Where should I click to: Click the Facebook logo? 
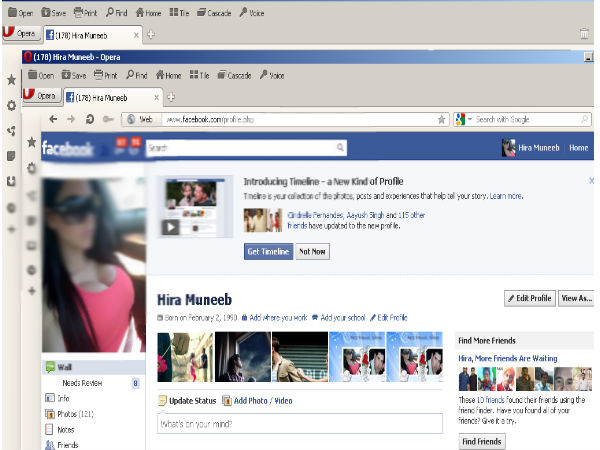[67, 148]
